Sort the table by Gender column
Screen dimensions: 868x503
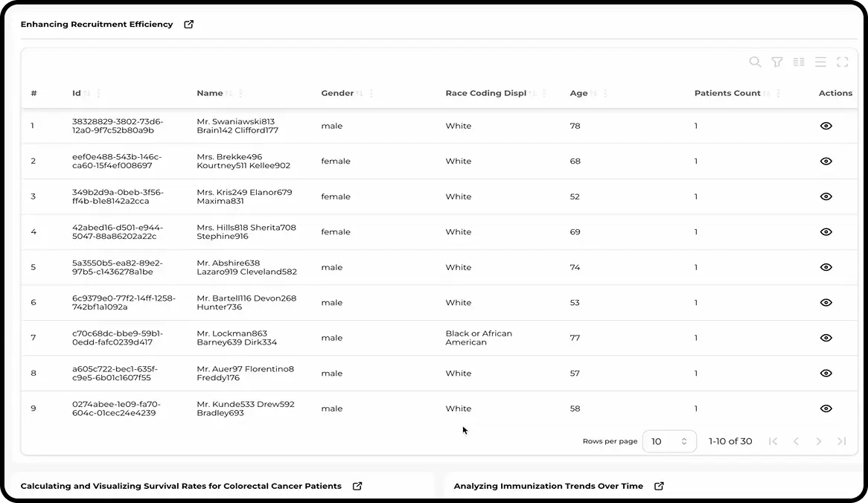360,94
